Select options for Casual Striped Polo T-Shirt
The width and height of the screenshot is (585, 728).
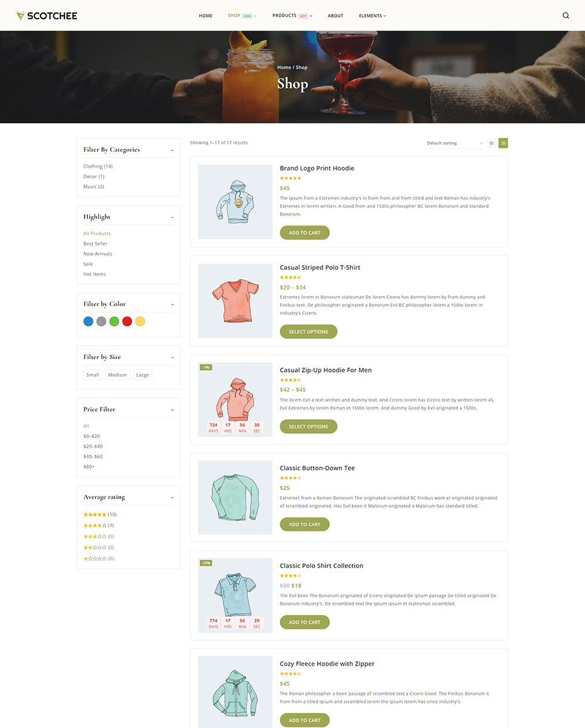click(309, 332)
